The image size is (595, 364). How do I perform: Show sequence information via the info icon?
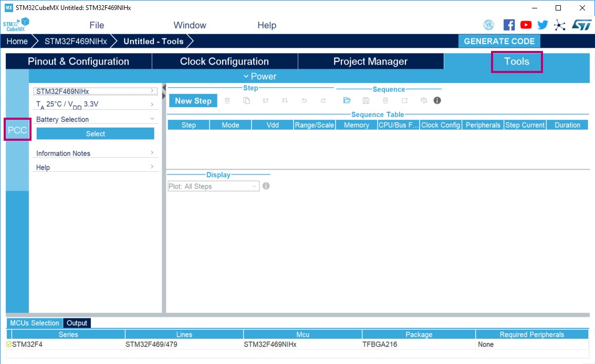click(x=437, y=100)
